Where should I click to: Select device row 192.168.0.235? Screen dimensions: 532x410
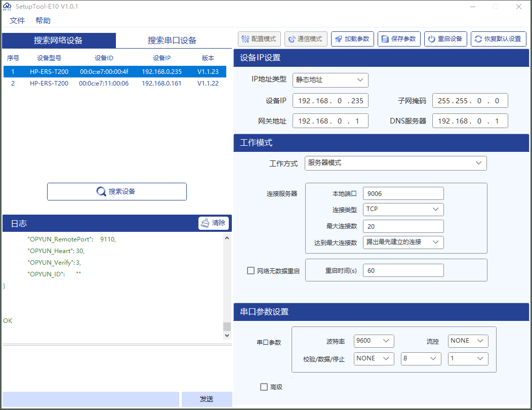coord(115,71)
